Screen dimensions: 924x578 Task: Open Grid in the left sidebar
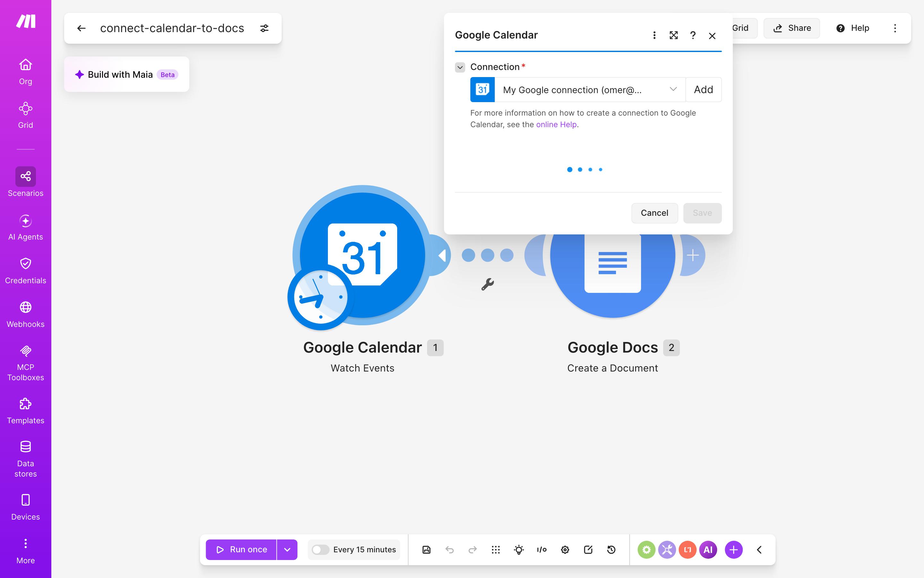[x=26, y=115]
